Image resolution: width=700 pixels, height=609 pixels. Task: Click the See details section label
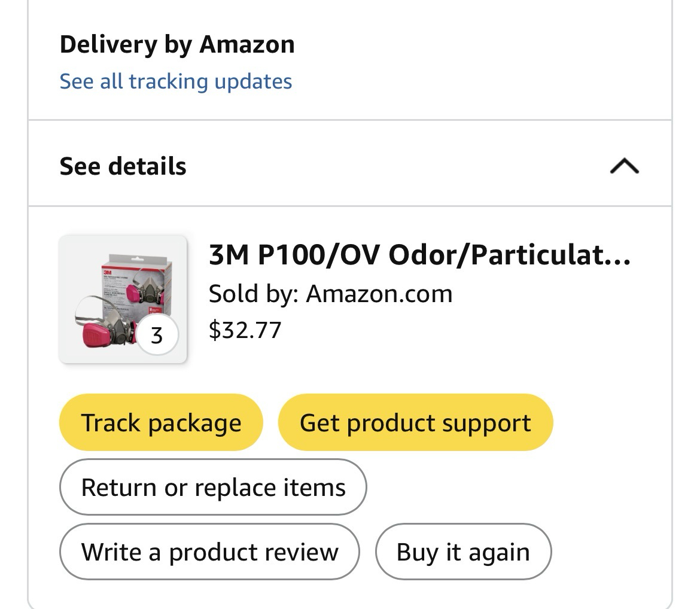click(123, 166)
